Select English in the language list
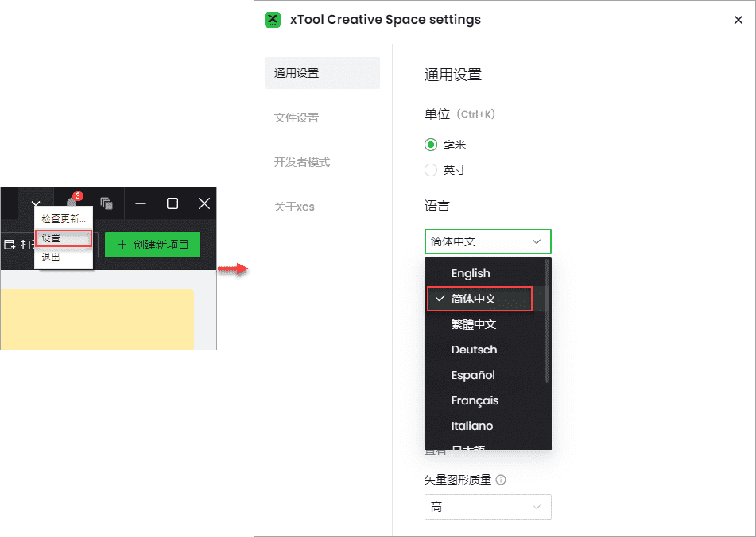 [x=485, y=273]
